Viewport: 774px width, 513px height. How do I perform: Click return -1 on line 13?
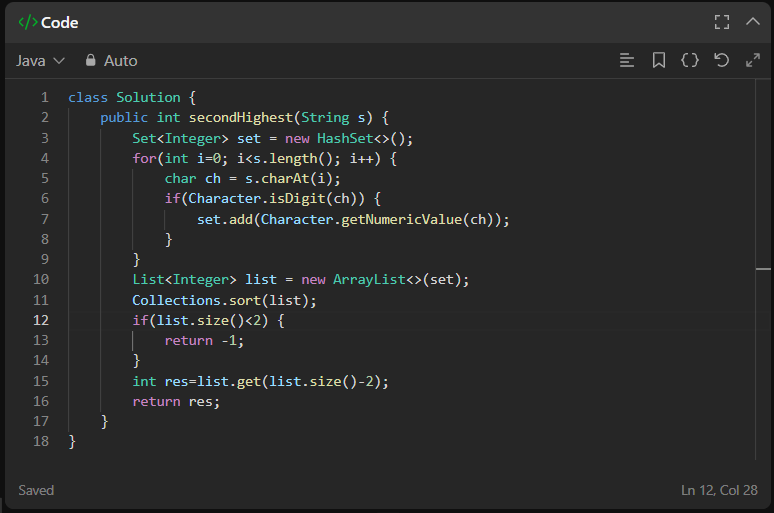click(x=202, y=341)
